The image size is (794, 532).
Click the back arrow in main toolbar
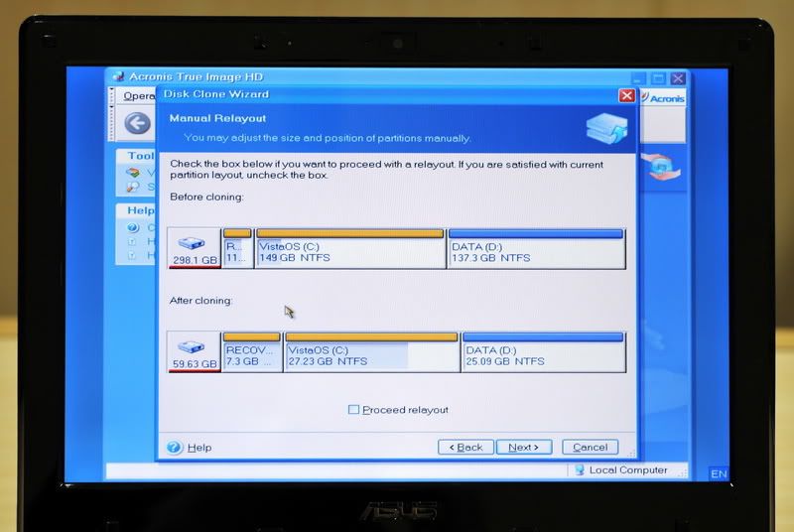(138, 123)
